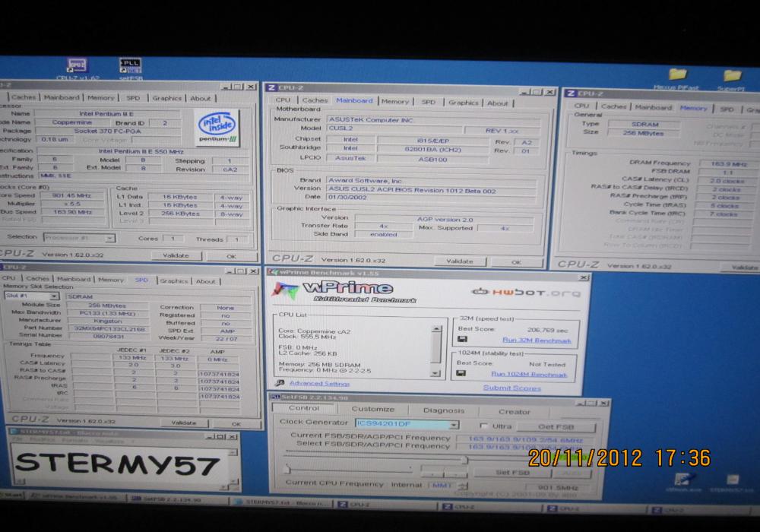Screen dimensions: 760x532
Task: Click the Get FSB button
Action: [x=556, y=427]
